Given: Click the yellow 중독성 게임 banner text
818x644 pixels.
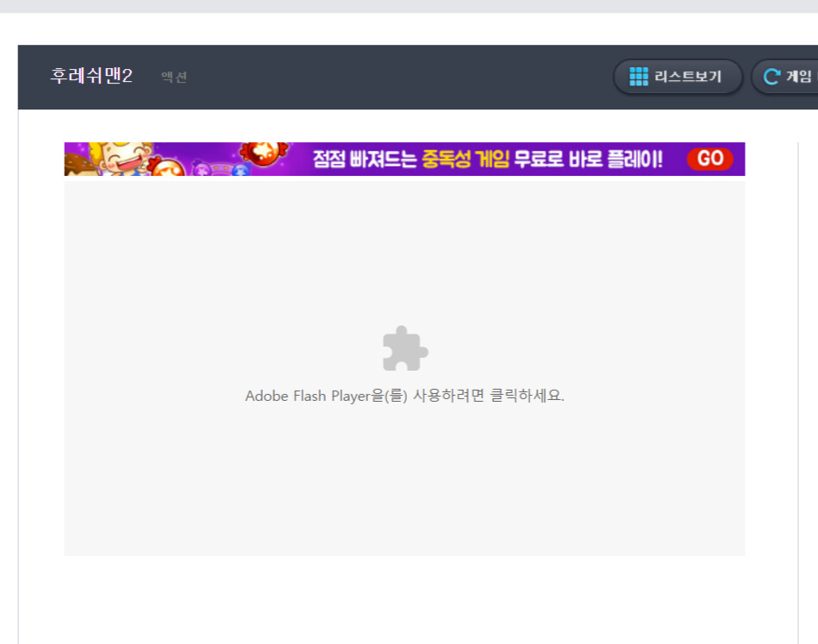Looking at the screenshot, I should point(465,159).
